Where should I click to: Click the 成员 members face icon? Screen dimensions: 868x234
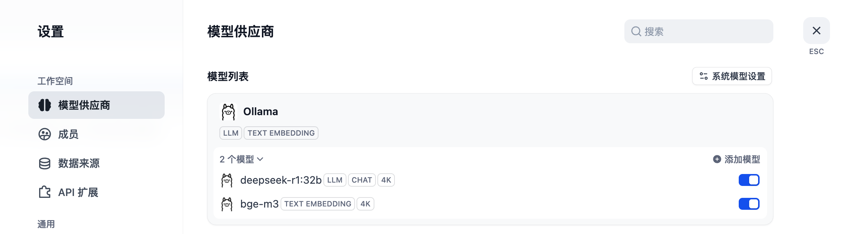(45, 134)
